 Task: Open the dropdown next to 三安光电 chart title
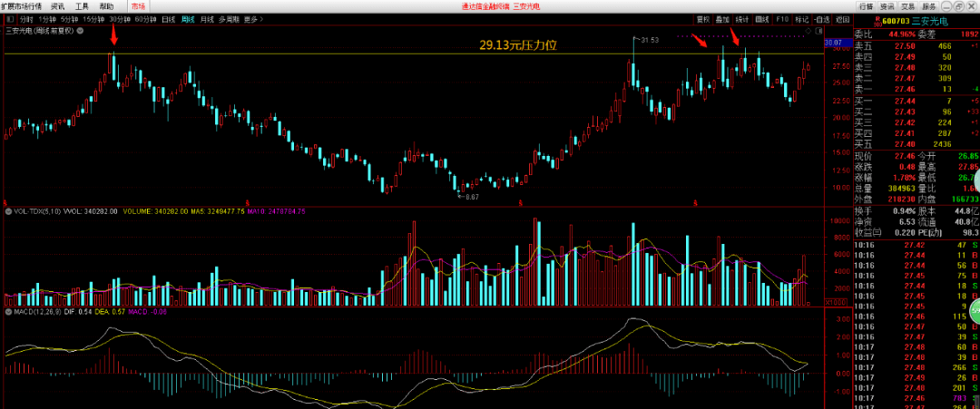coord(80,30)
